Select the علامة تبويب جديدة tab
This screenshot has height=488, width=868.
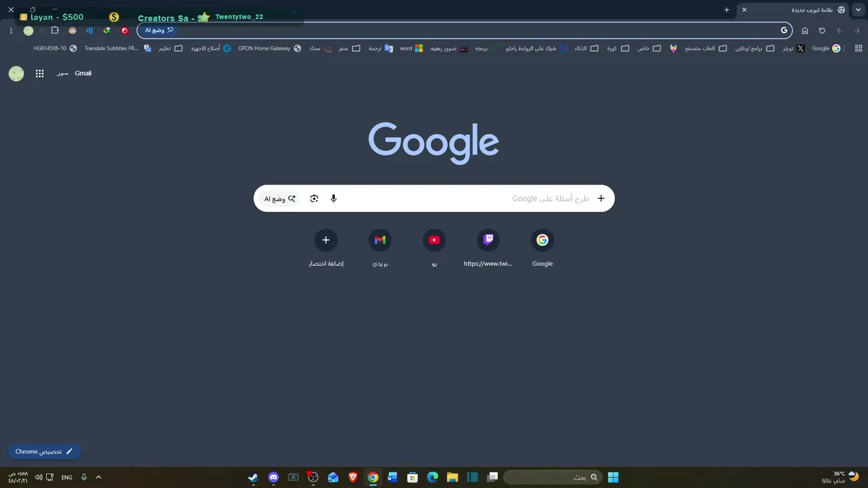793,9
